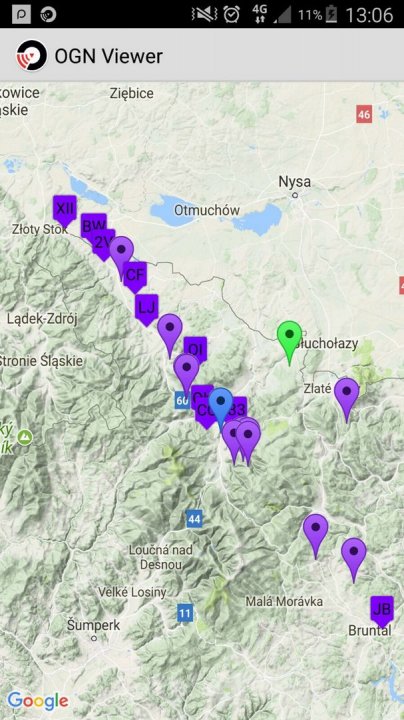The height and width of the screenshot is (720, 404).
Task: Tap route 44 road shield
Action: pyautogui.click(x=194, y=519)
